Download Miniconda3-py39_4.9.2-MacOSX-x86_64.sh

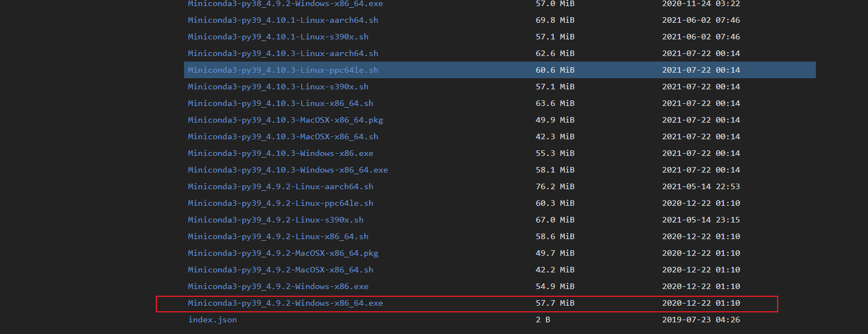(x=280, y=270)
